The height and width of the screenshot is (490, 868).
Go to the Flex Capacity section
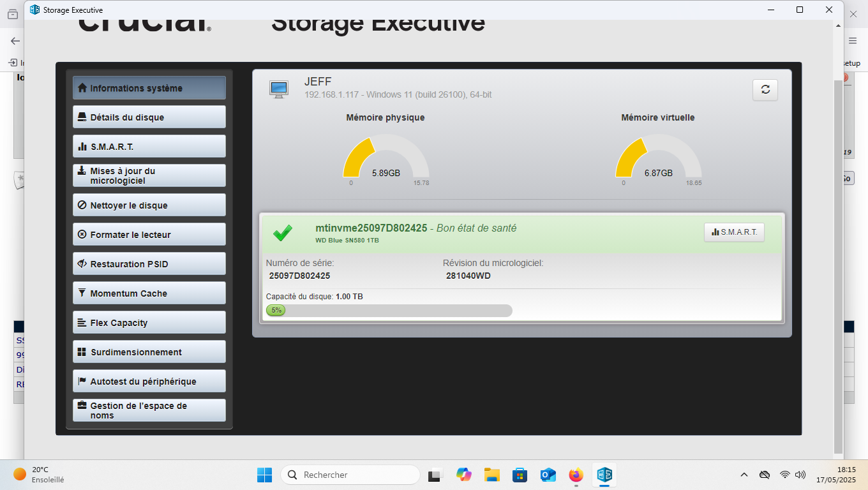tap(149, 323)
